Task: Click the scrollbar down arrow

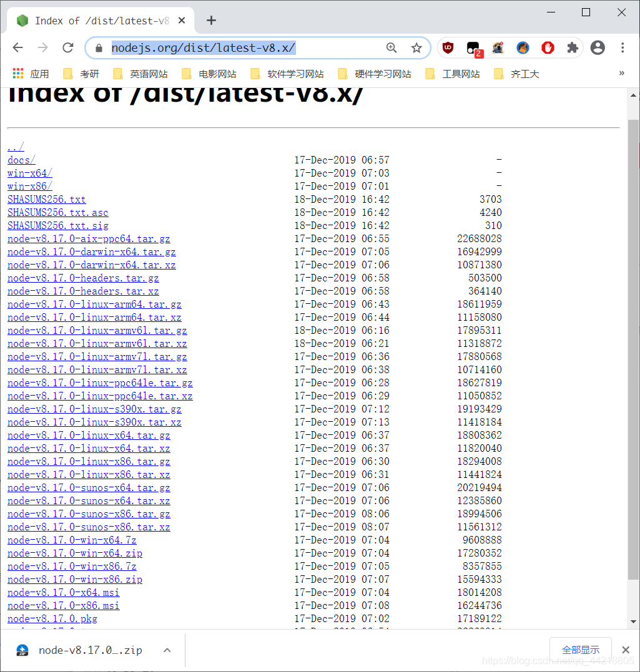Action: (x=633, y=621)
